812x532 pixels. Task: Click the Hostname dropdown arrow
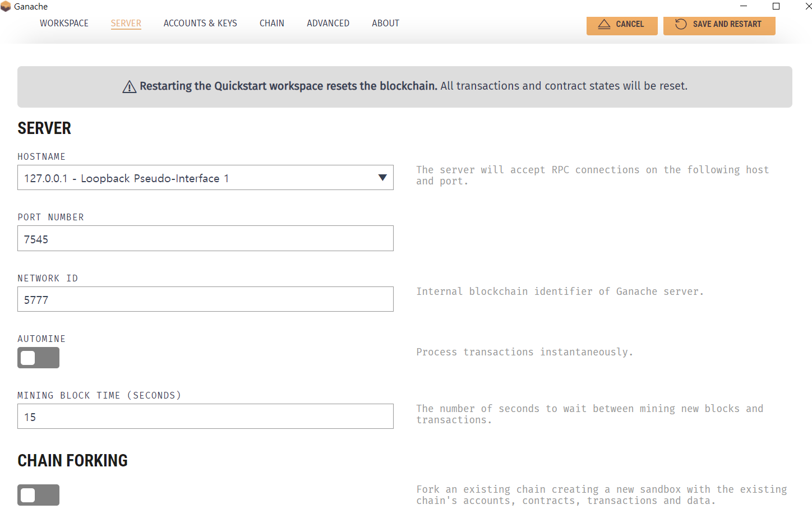point(382,178)
